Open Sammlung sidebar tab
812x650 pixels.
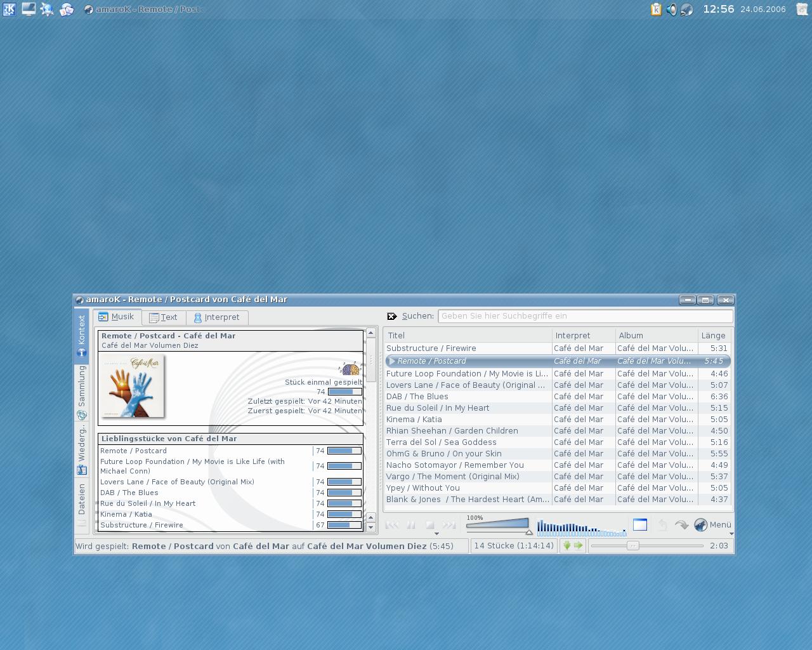pos(81,393)
